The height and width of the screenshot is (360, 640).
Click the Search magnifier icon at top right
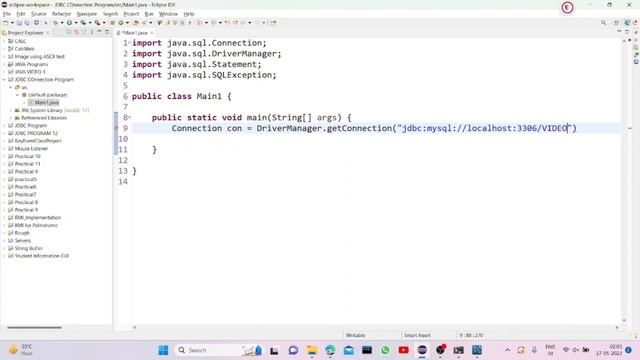point(603,23)
